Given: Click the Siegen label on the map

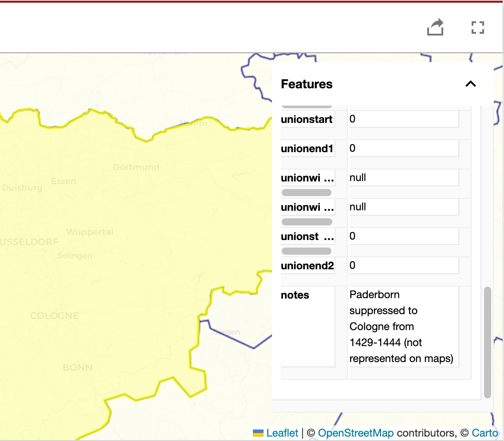Looking at the screenshot, I should 227,332.
